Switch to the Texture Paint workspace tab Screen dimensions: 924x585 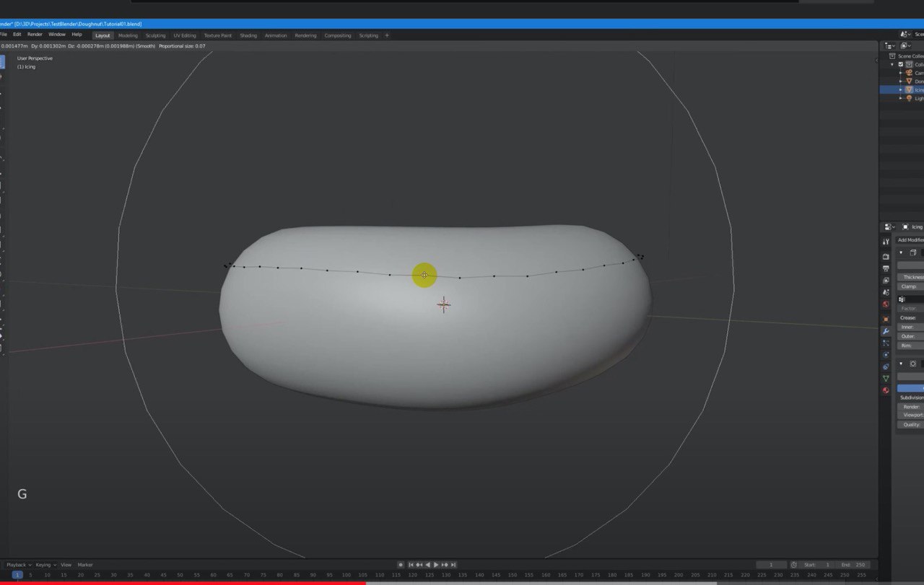[x=217, y=35]
